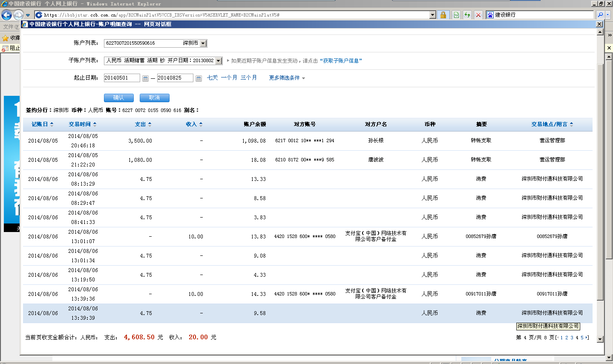Viewport: 613px width, 364px height.
Task: Open the end date calendar picker
Action: click(x=199, y=78)
